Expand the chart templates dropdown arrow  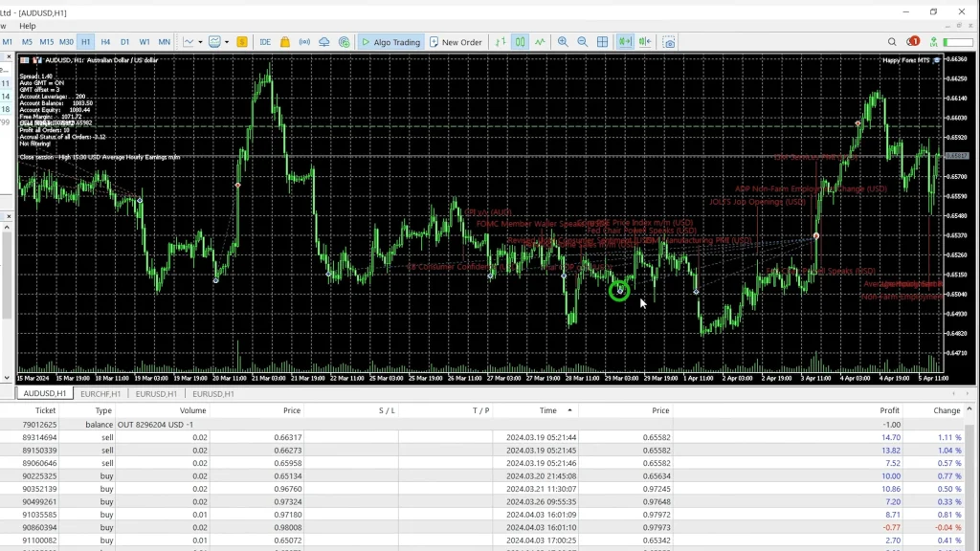coord(225,42)
